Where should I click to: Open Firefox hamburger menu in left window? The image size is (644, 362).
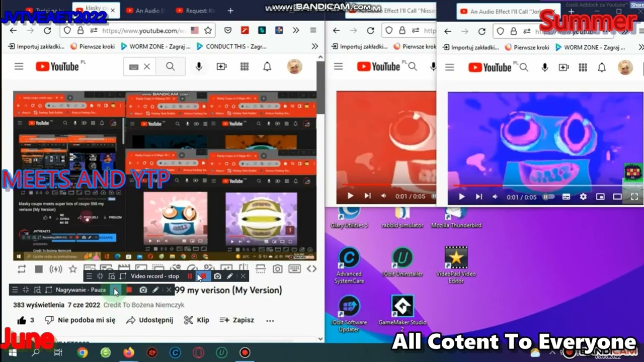coord(313,30)
